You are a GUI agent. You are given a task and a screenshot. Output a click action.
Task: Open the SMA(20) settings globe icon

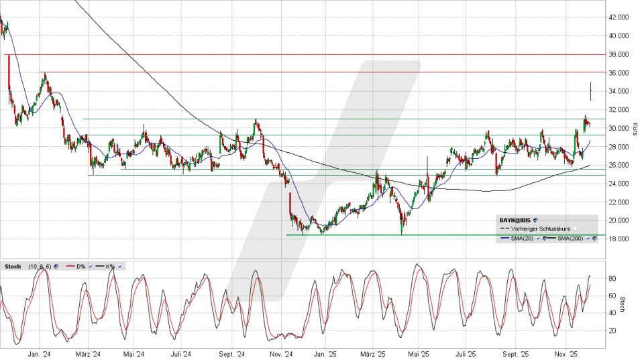[544, 238]
